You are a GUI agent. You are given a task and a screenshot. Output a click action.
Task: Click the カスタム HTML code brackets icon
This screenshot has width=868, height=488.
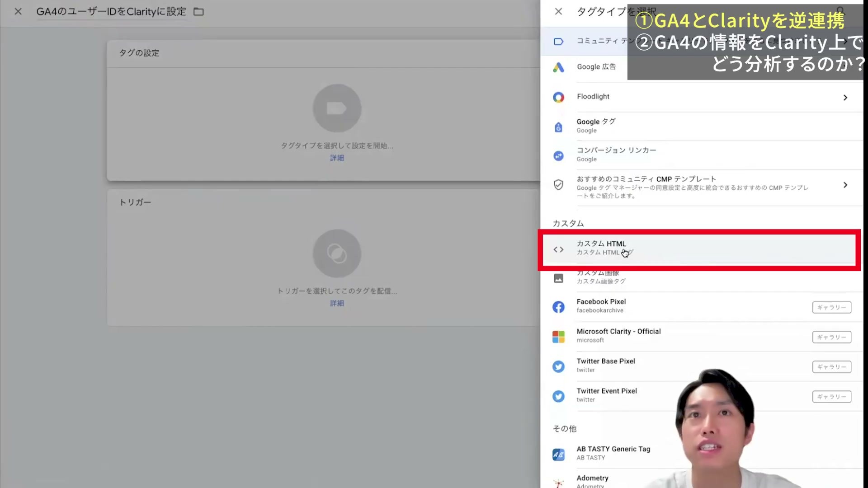pyautogui.click(x=559, y=249)
